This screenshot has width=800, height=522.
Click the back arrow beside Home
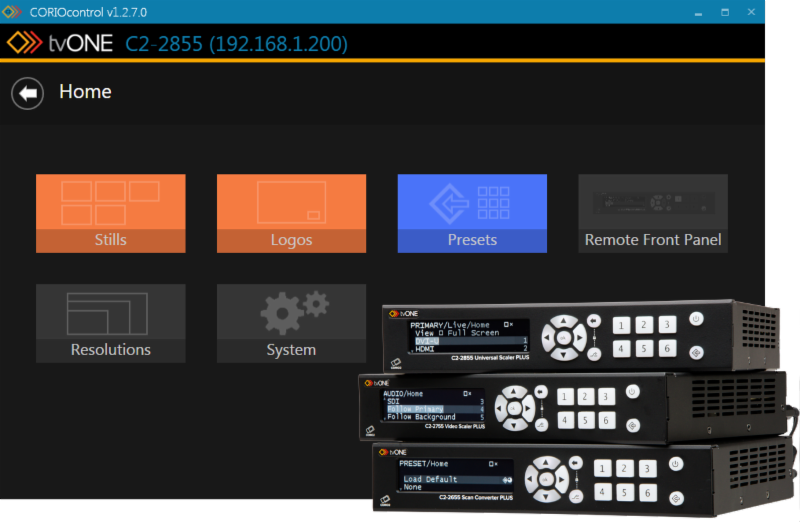[x=28, y=93]
